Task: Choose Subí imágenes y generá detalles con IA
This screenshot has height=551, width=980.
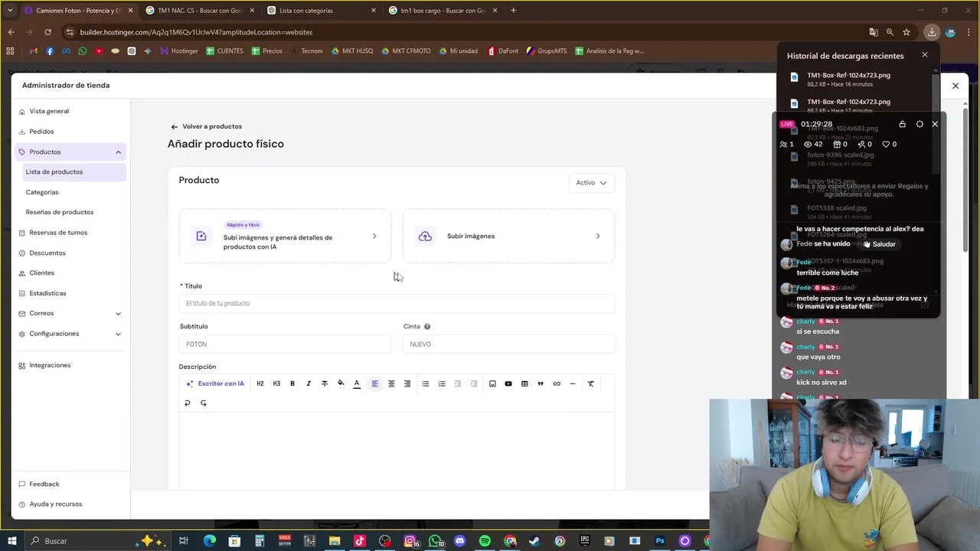Action: [x=285, y=236]
